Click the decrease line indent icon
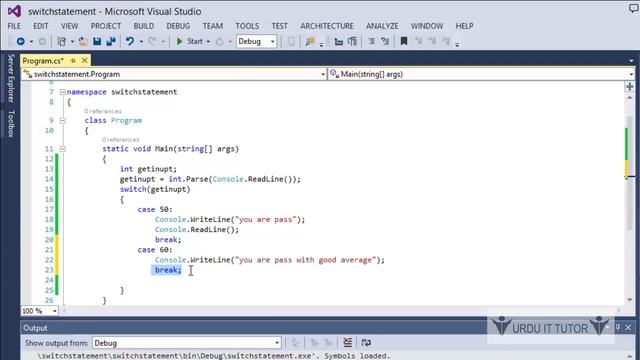The width and height of the screenshot is (640, 360). coord(338,41)
